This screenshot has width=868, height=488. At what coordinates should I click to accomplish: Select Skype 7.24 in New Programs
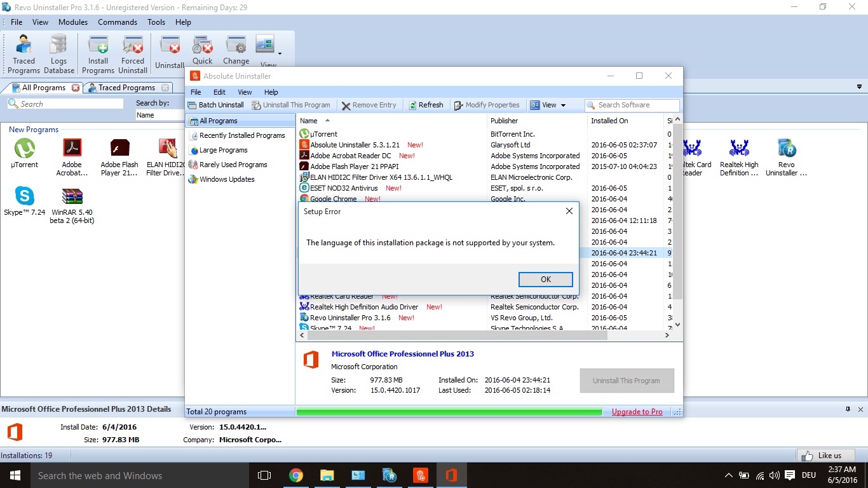(x=24, y=201)
